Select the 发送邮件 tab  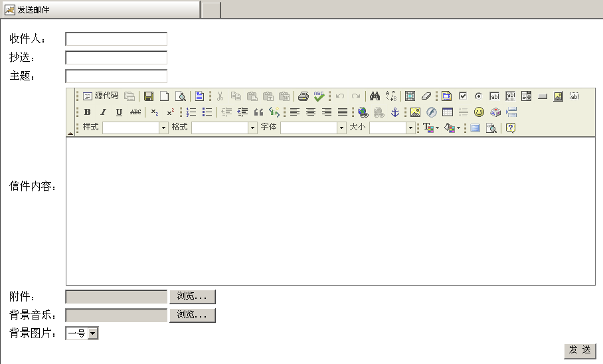click(100, 9)
